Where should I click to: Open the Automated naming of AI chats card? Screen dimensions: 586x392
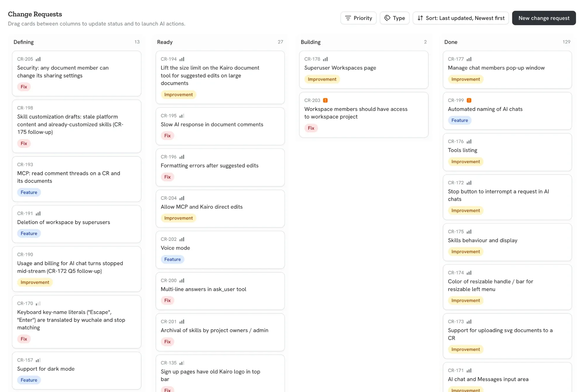(x=507, y=111)
